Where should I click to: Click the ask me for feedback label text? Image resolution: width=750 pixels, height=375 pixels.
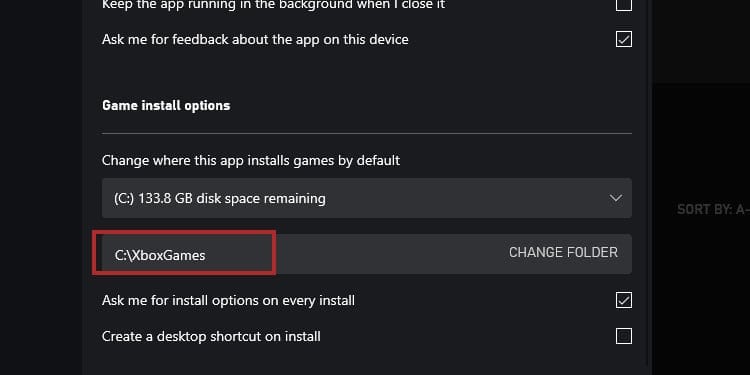(255, 39)
